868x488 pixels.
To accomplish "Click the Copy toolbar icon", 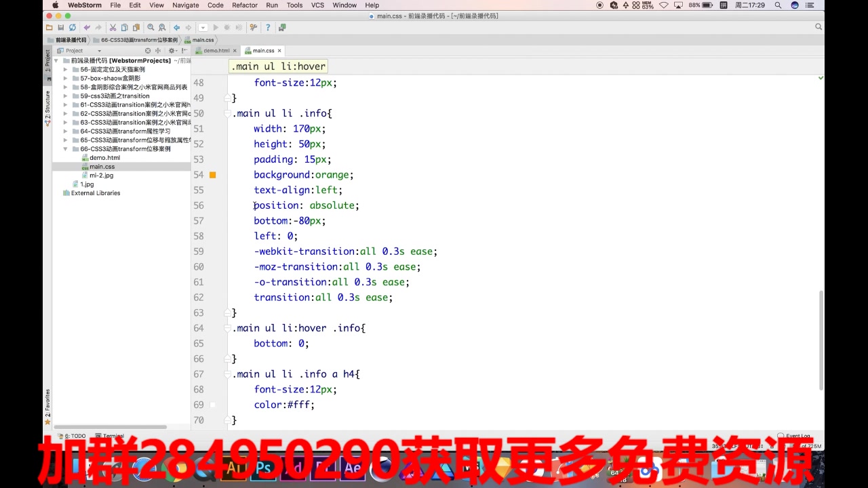I will pyautogui.click(x=124, y=28).
